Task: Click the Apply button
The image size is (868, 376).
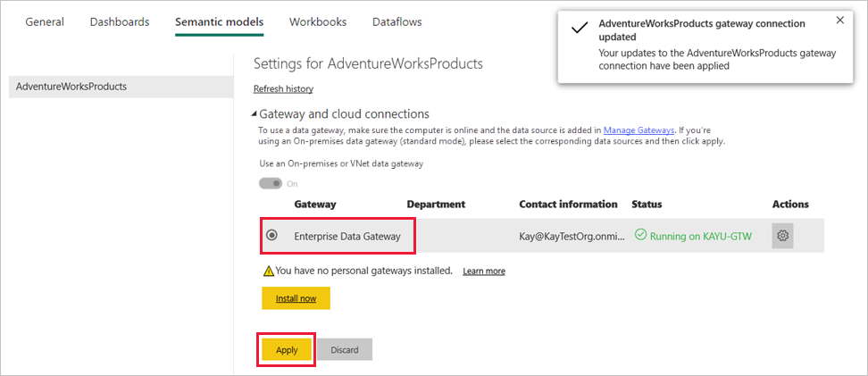Action: tap(287, 350)
